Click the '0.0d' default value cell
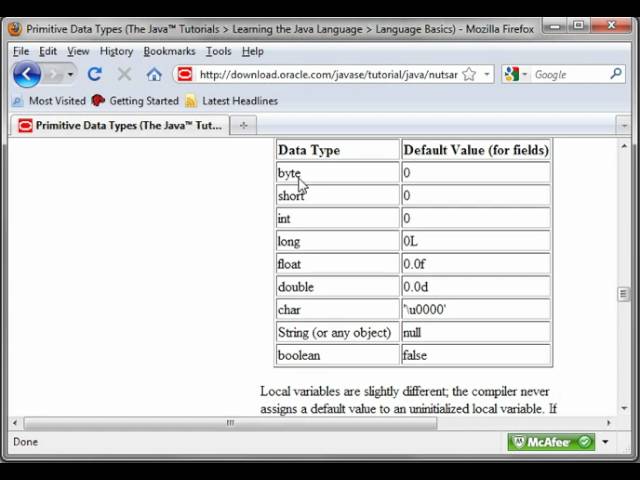The height and width of the screenshot is (480, 640). (476, 287)
